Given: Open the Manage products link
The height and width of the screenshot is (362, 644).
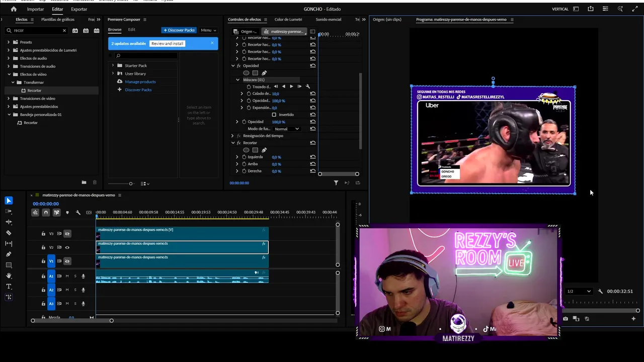Looking at the screenshot, I should tap(140, 81).
